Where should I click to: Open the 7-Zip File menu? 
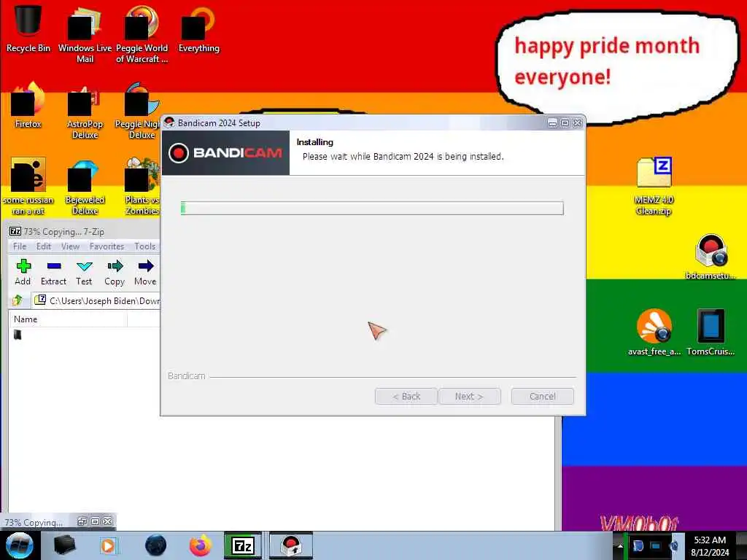tap(20, 246)
